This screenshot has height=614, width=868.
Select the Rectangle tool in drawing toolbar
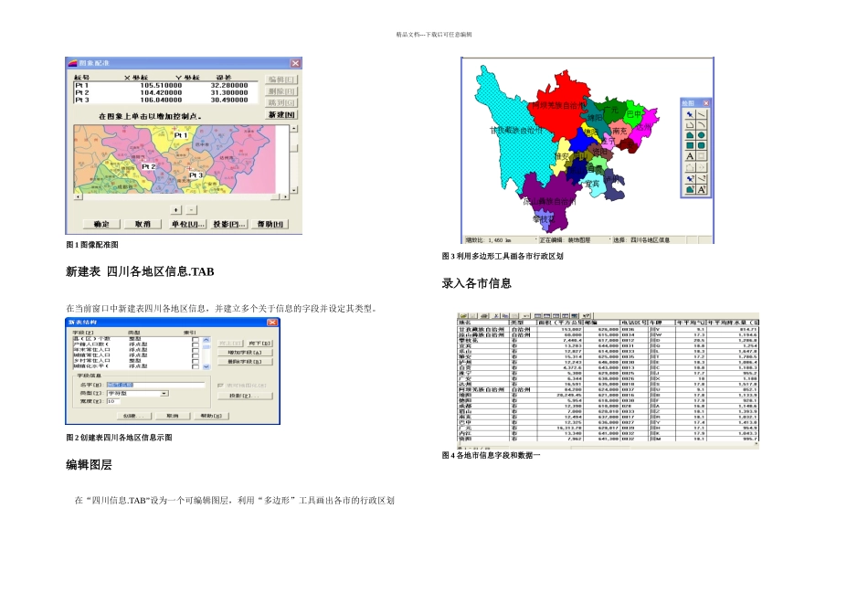(x=690, y=145)
